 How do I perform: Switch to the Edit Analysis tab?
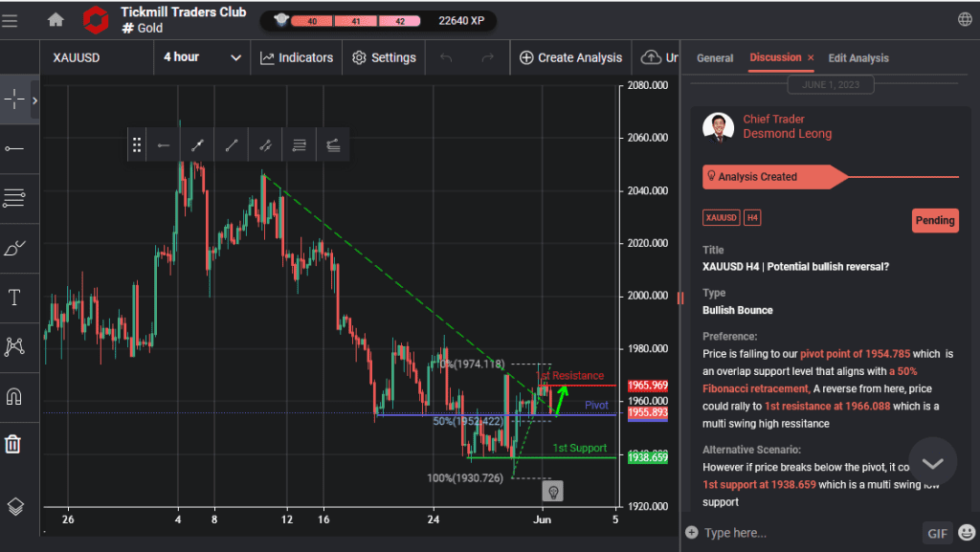(x=857, y=57)
